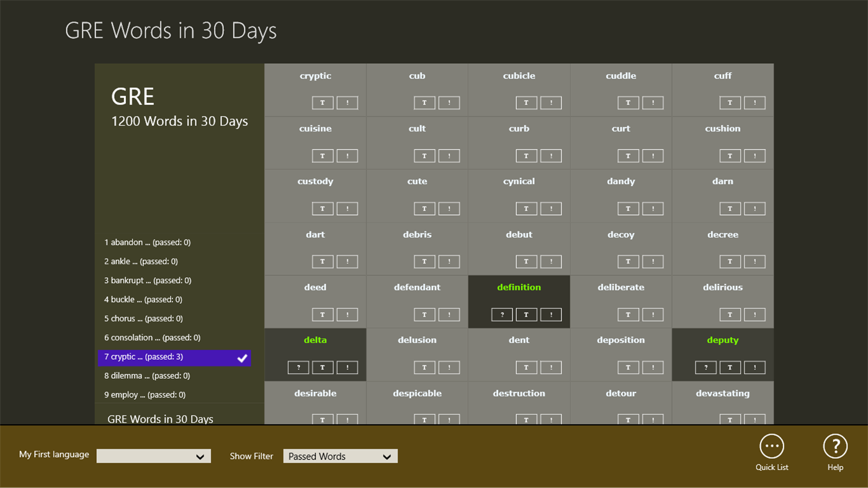The height and width of the screenshot is (488, 868).
Task: Click the T icon on the delta tile
Action: (x=323, y=367)
